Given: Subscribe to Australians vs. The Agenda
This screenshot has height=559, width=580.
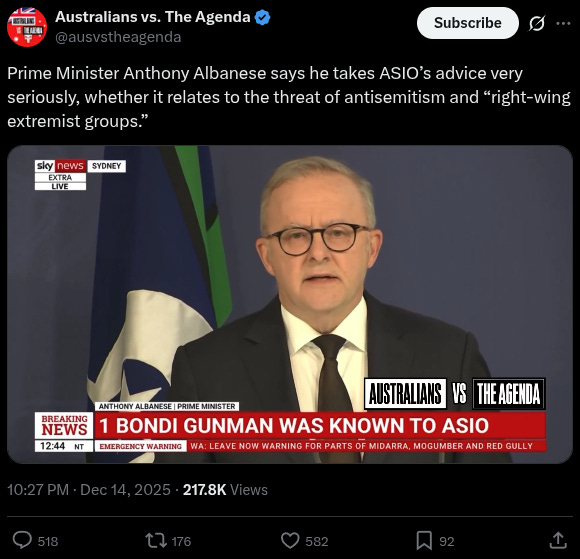Looking at the screenshot, I should click(468, 23).
